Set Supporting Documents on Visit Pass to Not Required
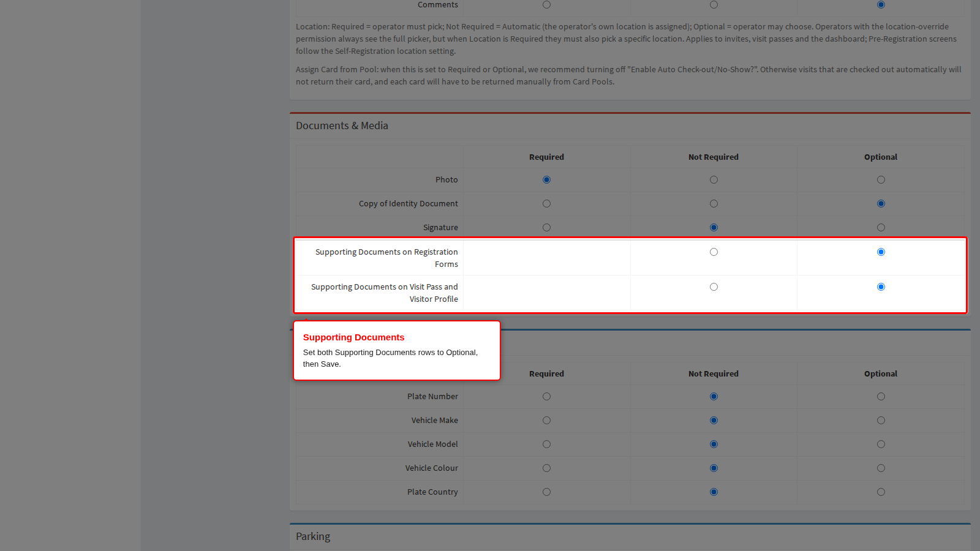The image size is (980, 551). [x=714, y=287]
